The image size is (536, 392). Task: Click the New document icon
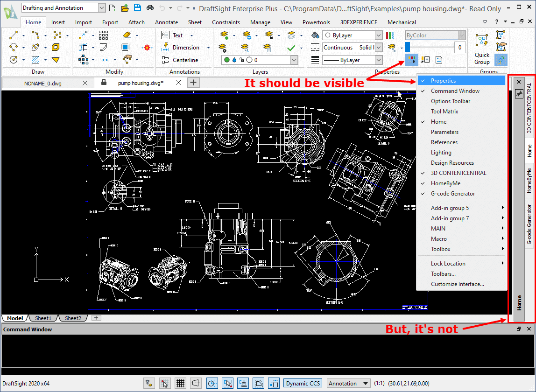pos(112,8)
